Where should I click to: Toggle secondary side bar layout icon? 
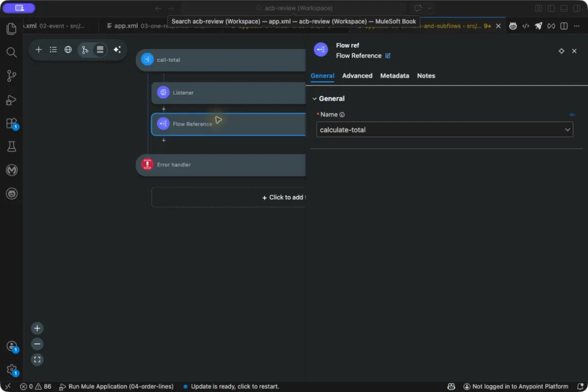tap(576, 8)
